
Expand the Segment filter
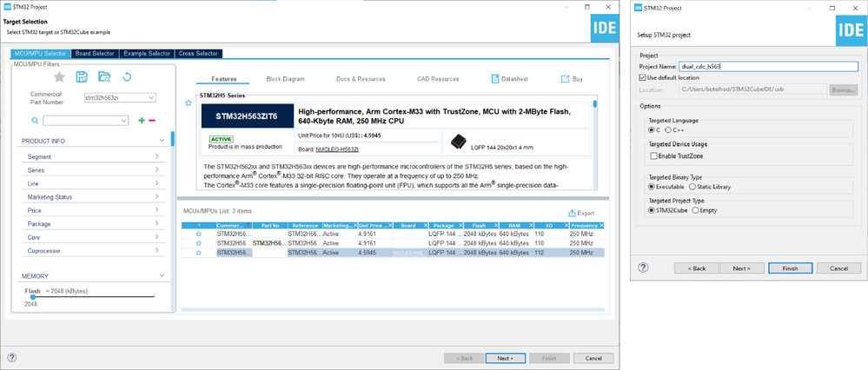tap(157, 156)
